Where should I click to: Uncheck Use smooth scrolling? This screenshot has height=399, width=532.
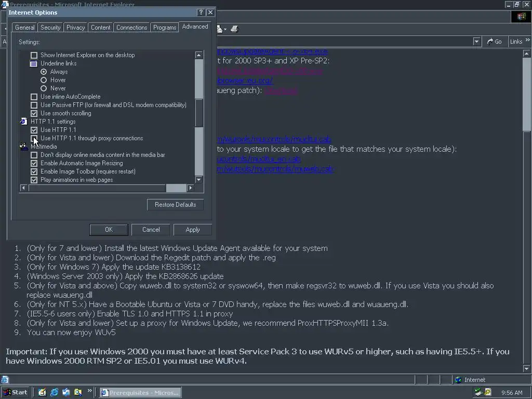click(34, 113)
